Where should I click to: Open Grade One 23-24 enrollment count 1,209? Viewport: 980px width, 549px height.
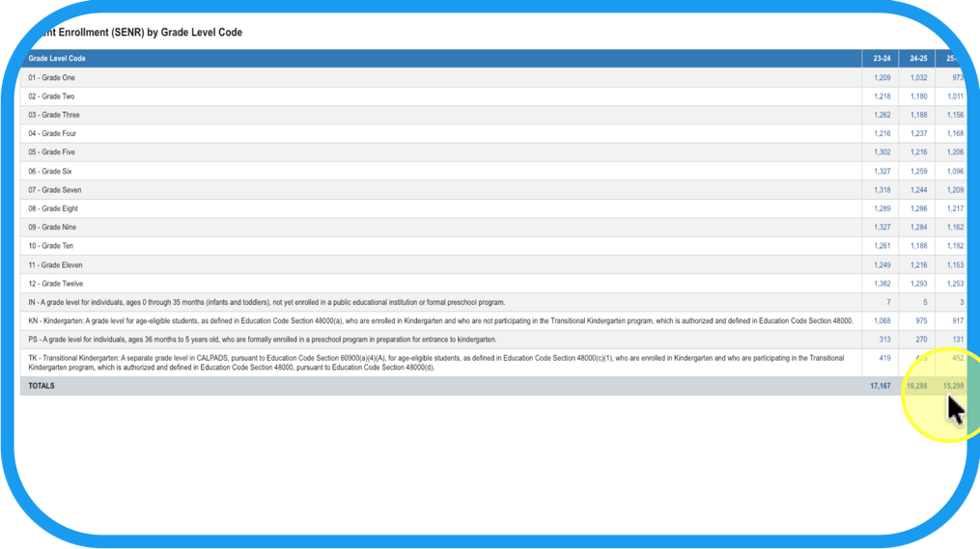[x=882, y=78]
